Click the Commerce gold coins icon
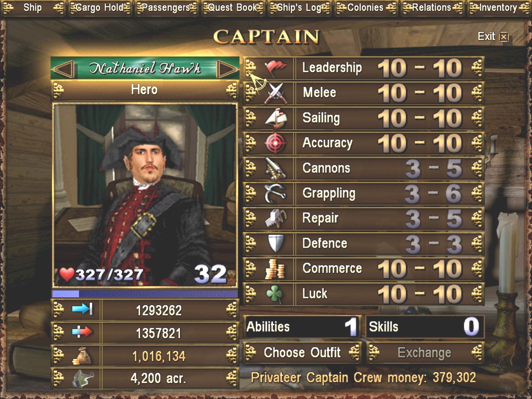 [275, 268]
